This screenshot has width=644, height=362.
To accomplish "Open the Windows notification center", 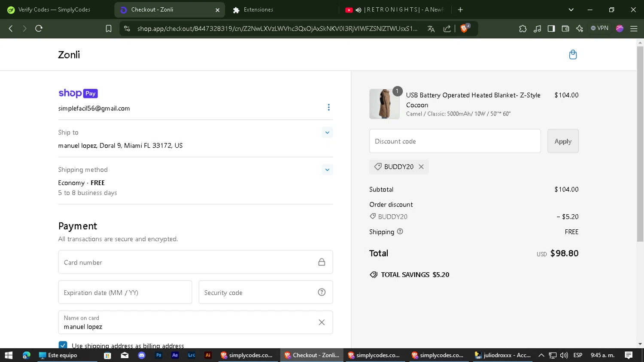I will point(629,355).
